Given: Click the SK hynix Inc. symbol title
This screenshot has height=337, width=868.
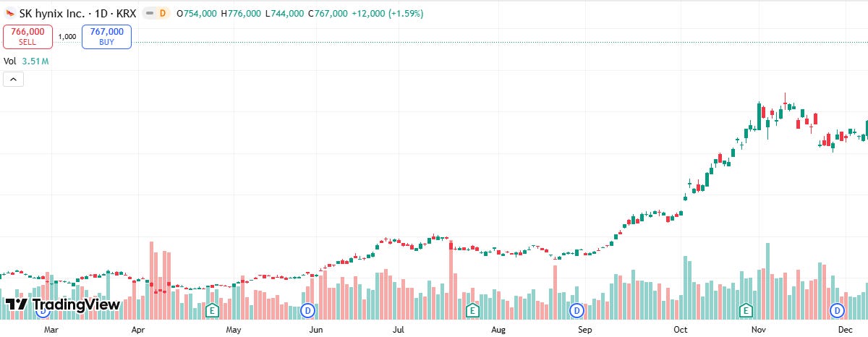Looking at the screenshot, I should pyautogui.click(x=50, y=14).
